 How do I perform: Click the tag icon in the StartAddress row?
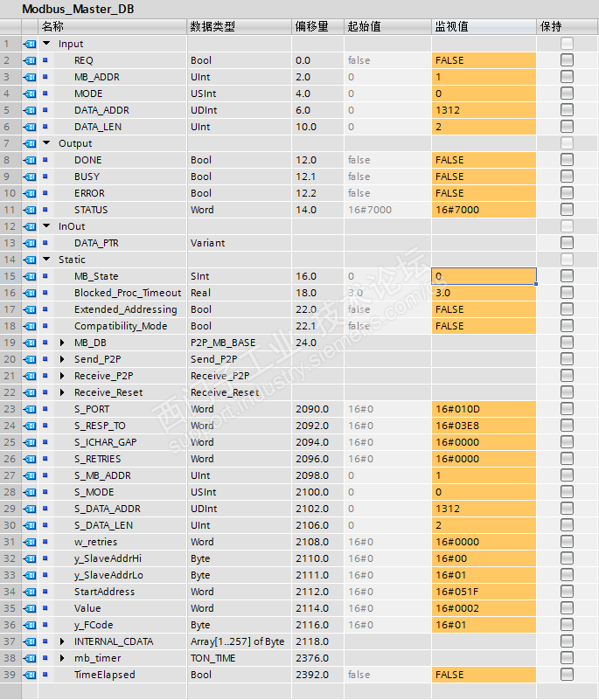point(30,592)
